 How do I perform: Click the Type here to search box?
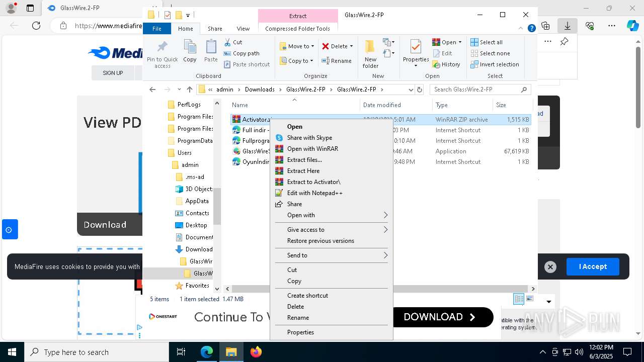point(97,352)
